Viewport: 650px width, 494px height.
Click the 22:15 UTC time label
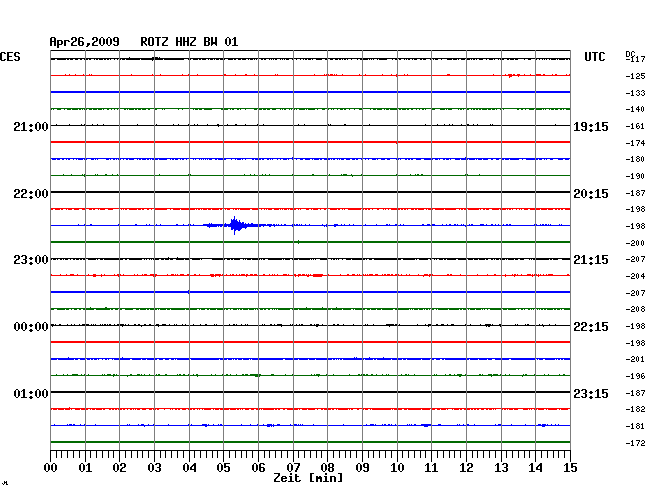point(591,327)
